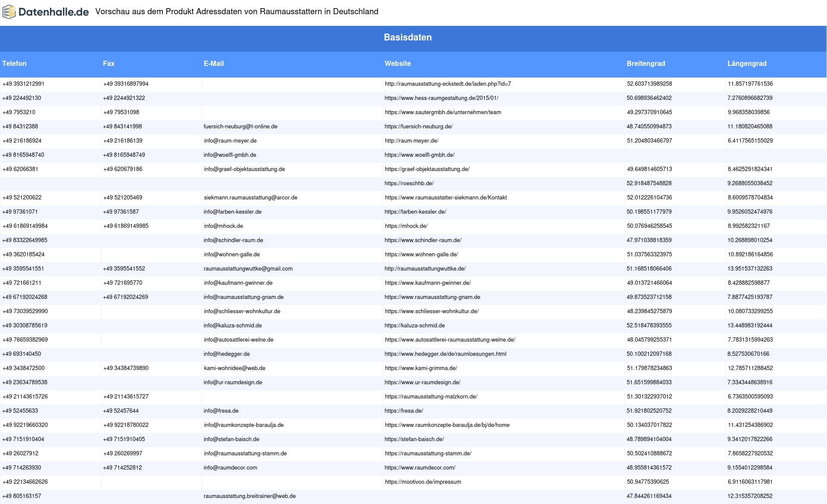Select the Längengrad column header

[747, 63]
